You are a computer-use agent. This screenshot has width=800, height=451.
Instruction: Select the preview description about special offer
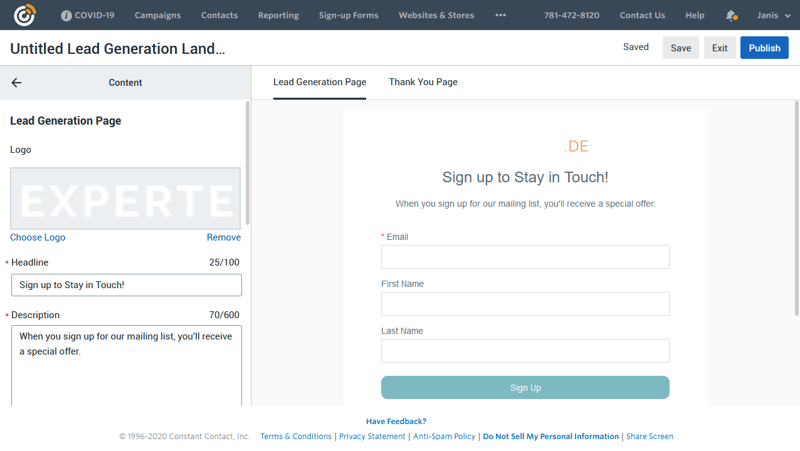525,204
